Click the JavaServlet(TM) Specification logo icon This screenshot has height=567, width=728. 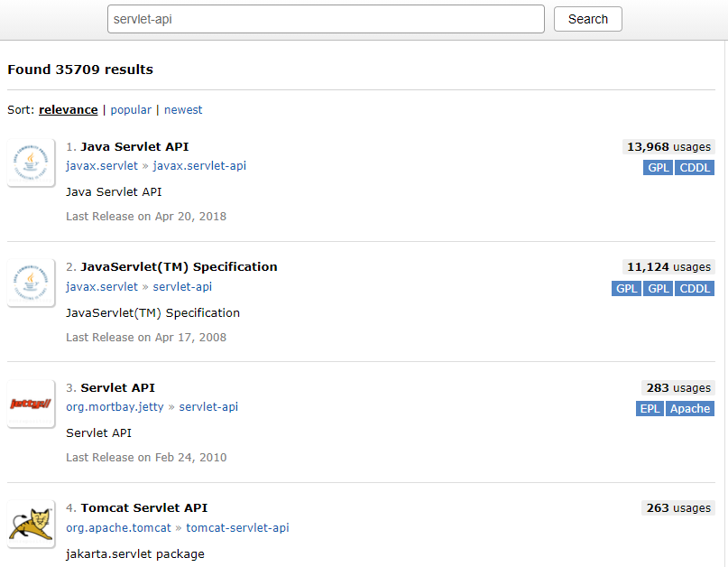tap(31, 283)
